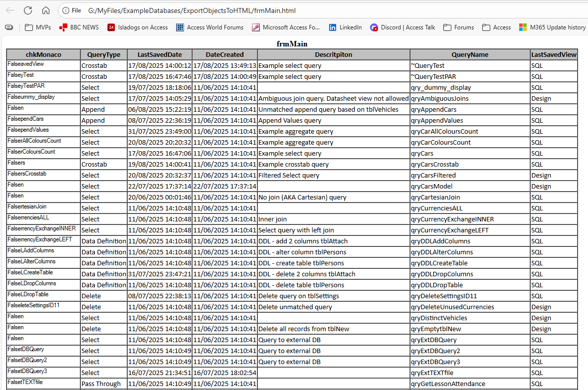588x390 pixels.
Task: Click the chkMonaco column header
Action: [x=43, y=54]
